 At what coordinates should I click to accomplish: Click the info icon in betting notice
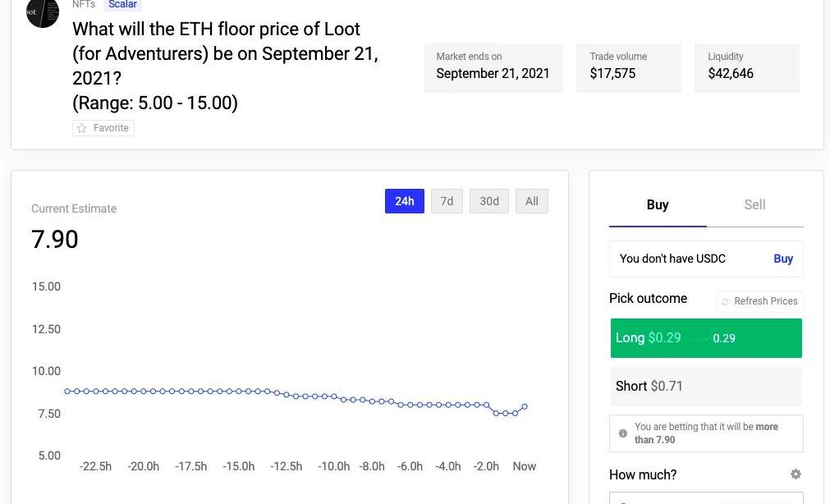click(623, 433)
